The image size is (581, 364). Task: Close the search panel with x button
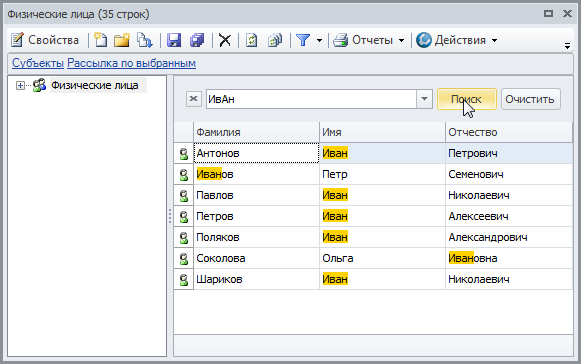pyautogui.click(x=193, y=99)
